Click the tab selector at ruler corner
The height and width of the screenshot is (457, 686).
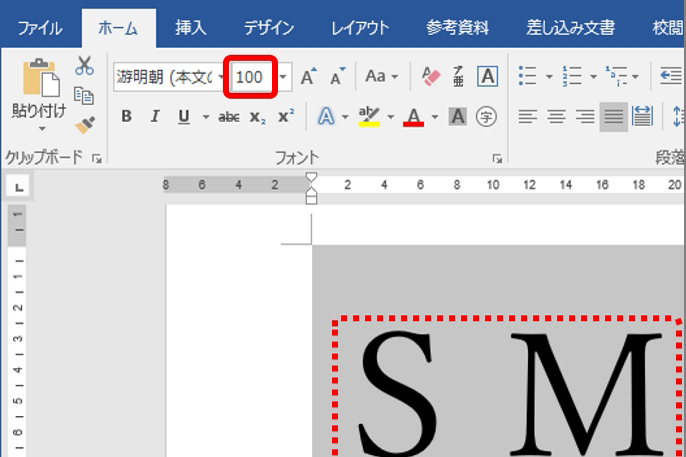tap(18, 187)
